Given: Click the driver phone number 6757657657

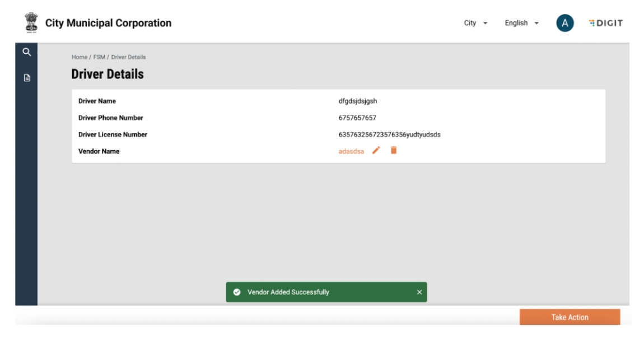Looking at the screenshot, I should point(357,118).
